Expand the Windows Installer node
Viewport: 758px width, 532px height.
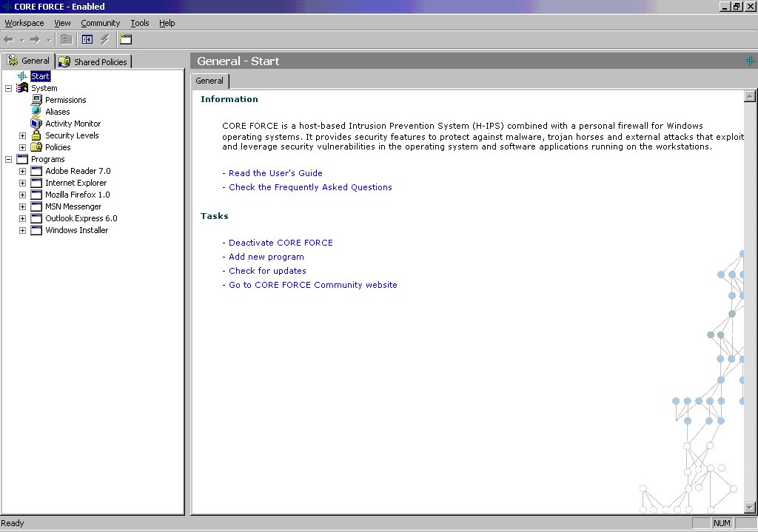click(x=22, y=231)
